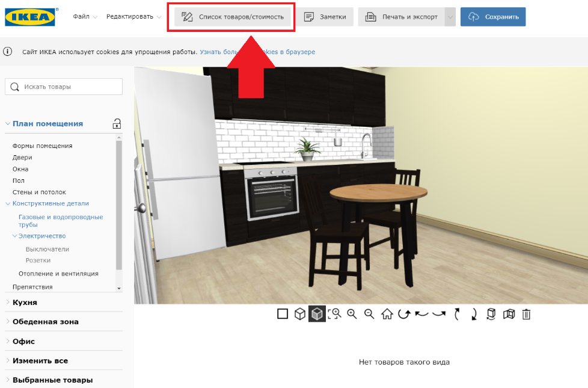Open dropdown arrow beside Печать и экспорт

[450, 17]
